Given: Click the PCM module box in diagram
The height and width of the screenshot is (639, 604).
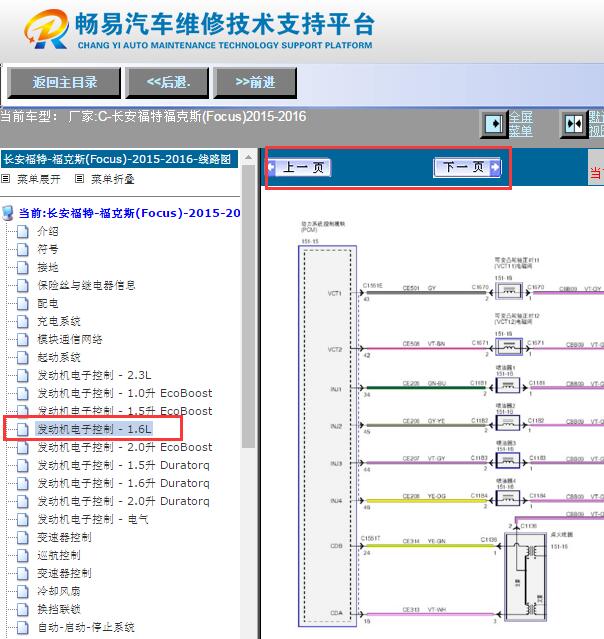Looking at the screenshot, I should point(327,436).
